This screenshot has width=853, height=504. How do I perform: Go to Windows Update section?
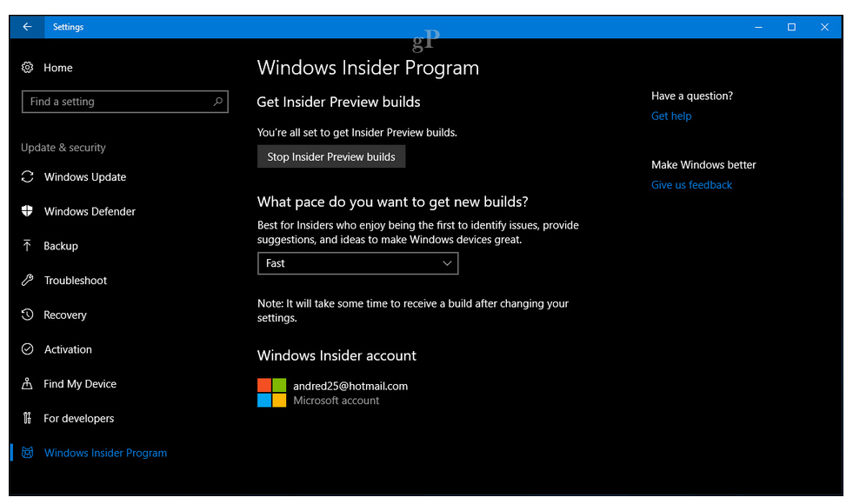85,176
